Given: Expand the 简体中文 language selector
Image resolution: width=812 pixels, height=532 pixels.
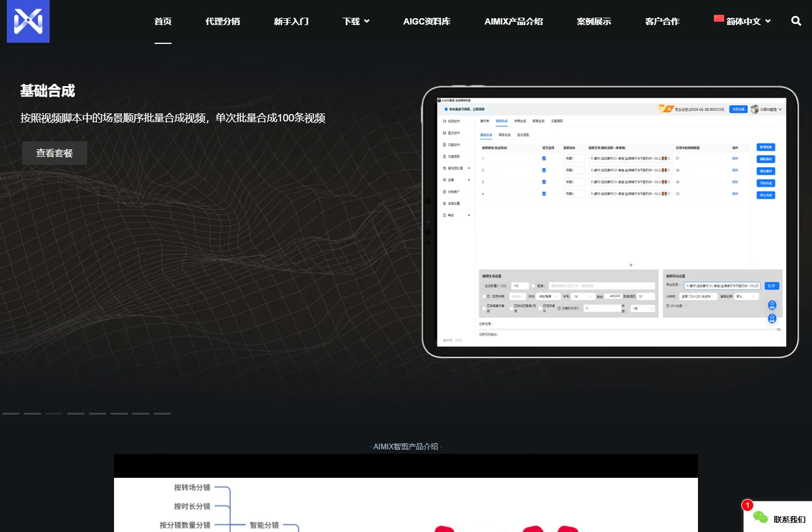Looking at the screenshot, I should 742,21.
